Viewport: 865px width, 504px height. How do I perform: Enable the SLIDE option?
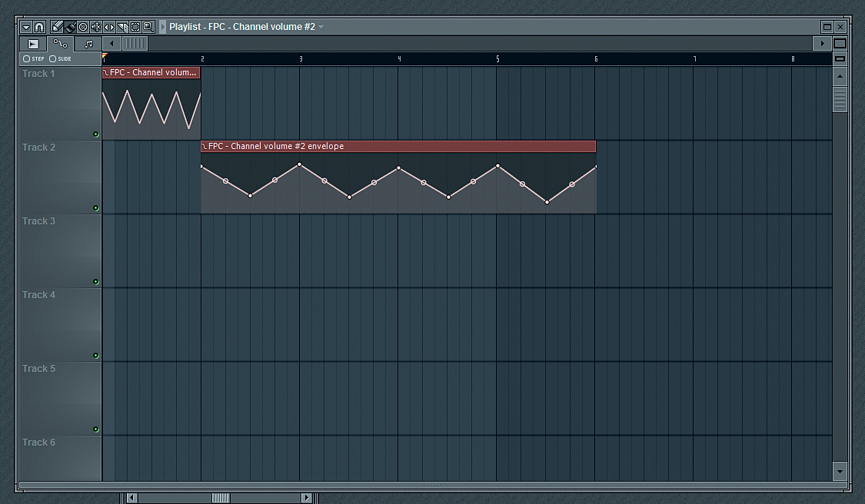coord(53,58)
